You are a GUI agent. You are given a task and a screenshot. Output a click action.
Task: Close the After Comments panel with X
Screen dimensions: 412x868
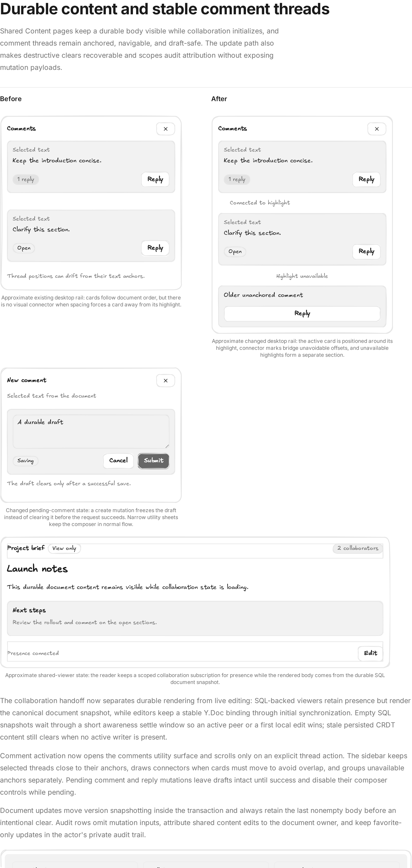(x=377, y=129)
